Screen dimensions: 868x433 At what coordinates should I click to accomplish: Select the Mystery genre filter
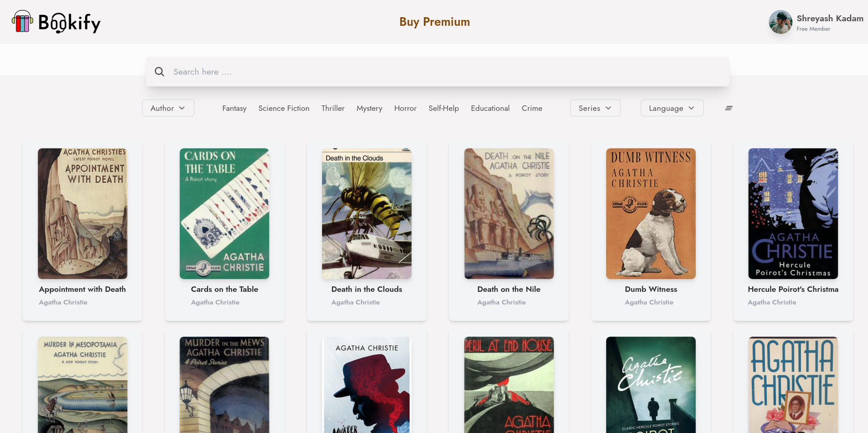(x=370, y=108)
